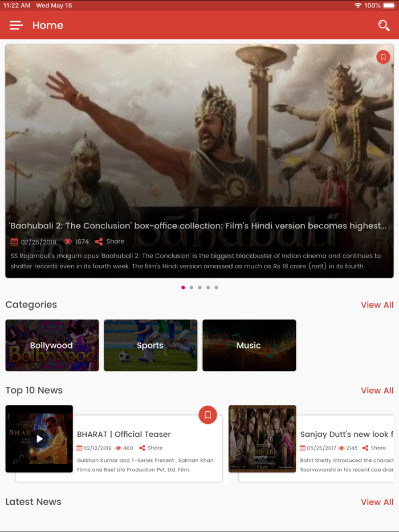Image resolution: width=399 pixels, height=532 pixels.
Task: Click the share icon on the BHARAT teaser card
Action: (x=142, y=448)
